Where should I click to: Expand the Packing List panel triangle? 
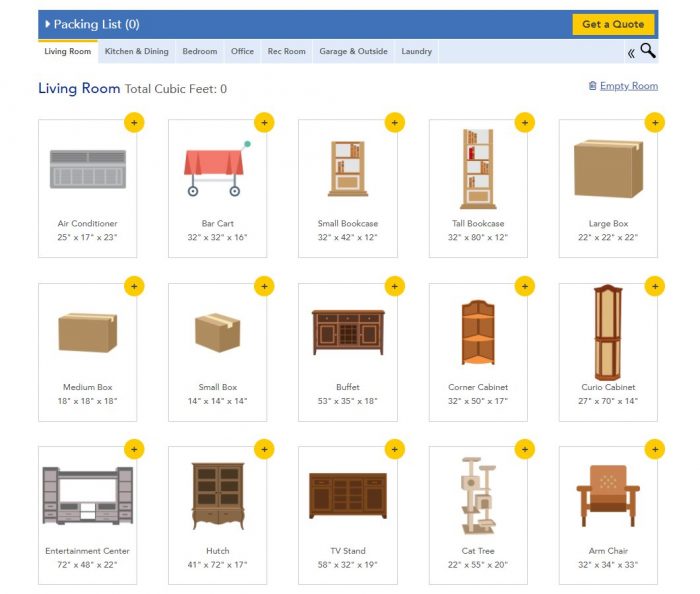click(x=47, y=24)
